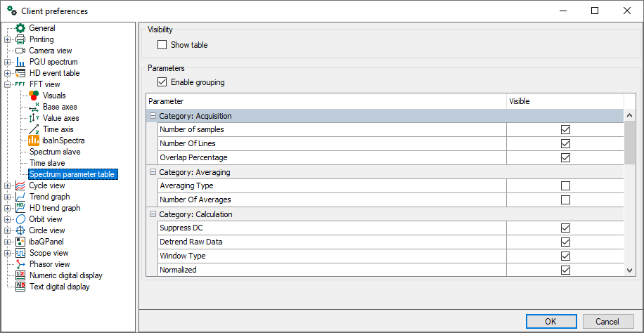The width and height of the screenshot is (644, 333).
Task: Click the Orbit view icon
Action: point(20,219)
